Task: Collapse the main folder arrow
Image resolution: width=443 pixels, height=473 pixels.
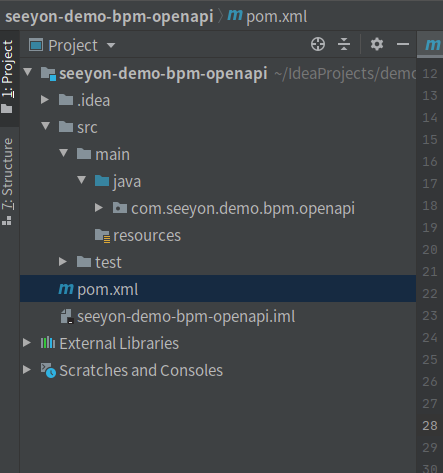Action: (63, 153)
